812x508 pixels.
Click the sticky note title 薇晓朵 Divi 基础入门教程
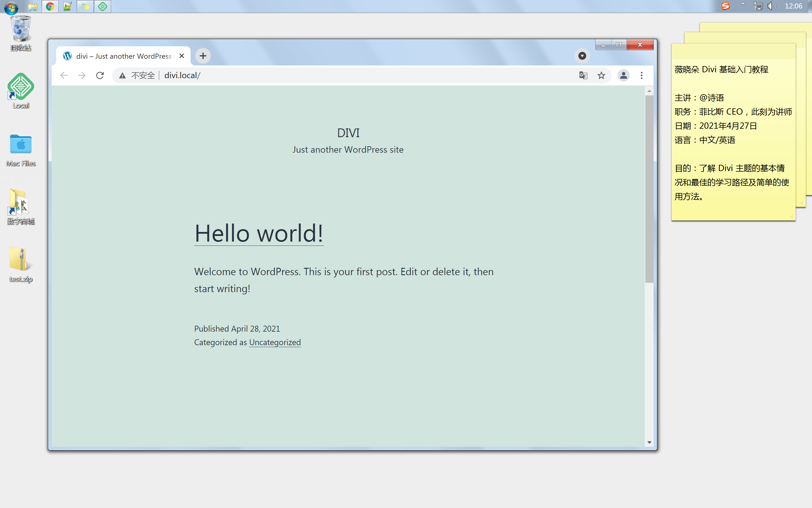click(721, 69)
